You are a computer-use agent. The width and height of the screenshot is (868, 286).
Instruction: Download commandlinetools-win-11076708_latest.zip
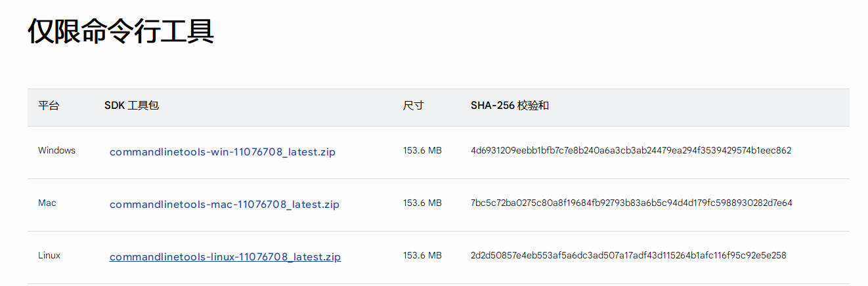[223, 152]
